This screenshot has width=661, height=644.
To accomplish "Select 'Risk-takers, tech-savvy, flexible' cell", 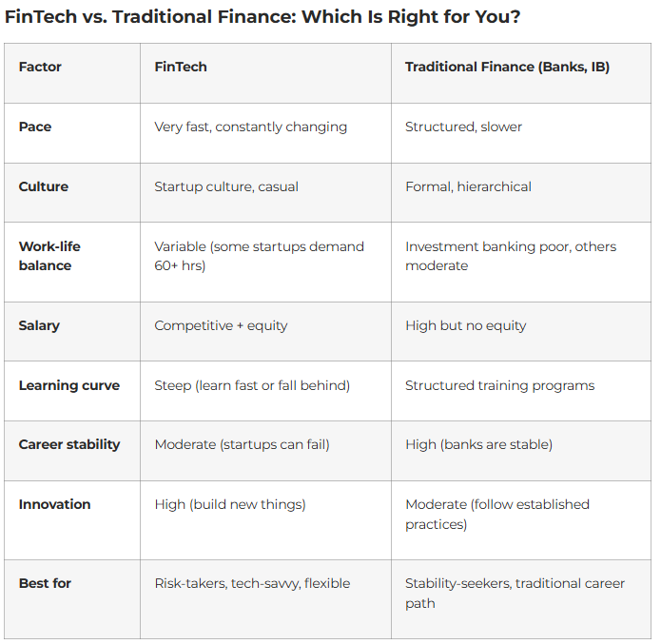I will 252,583.
